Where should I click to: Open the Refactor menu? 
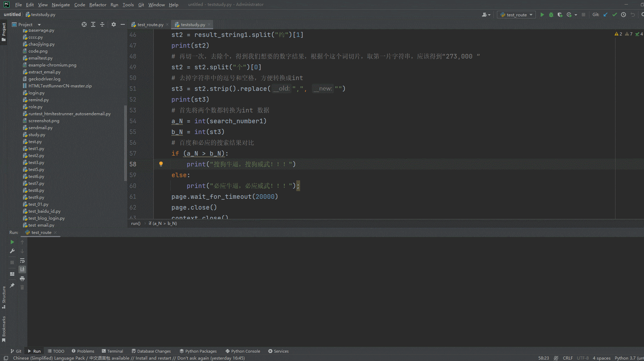click(98, 5)
